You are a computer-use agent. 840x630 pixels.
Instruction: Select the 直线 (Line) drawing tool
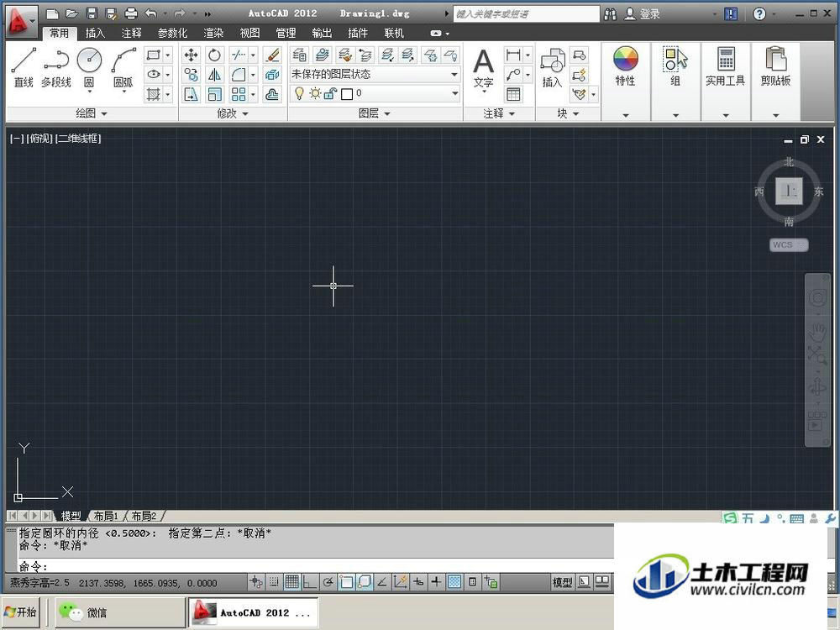pos(24,67)
